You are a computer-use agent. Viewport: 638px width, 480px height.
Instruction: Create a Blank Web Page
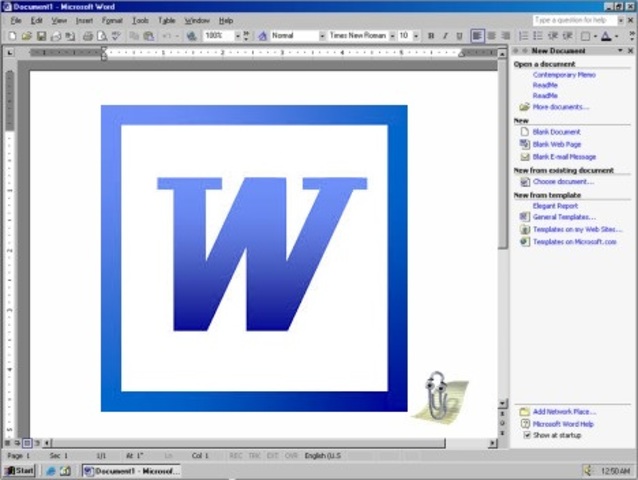click(557, 144)
